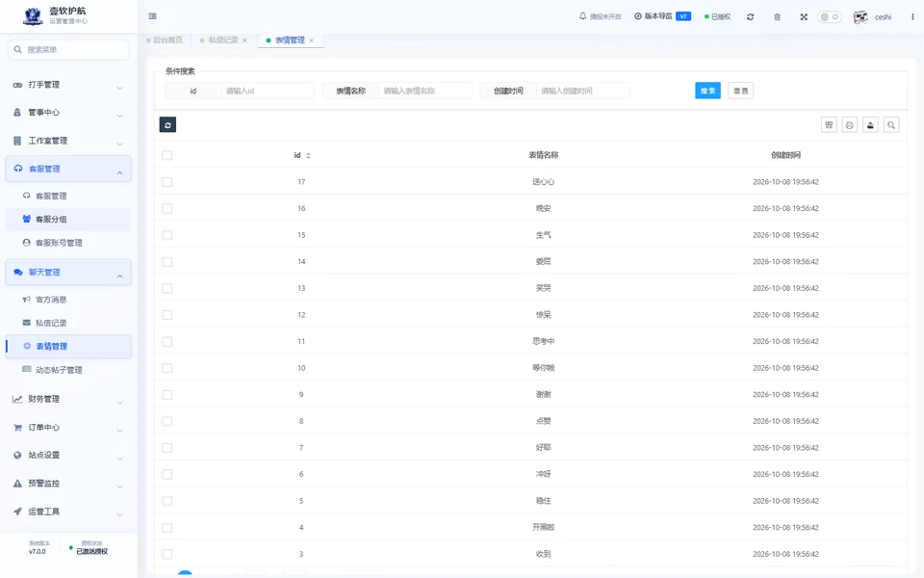
Task: Sort the table by id column
Action: coord(308,156)
